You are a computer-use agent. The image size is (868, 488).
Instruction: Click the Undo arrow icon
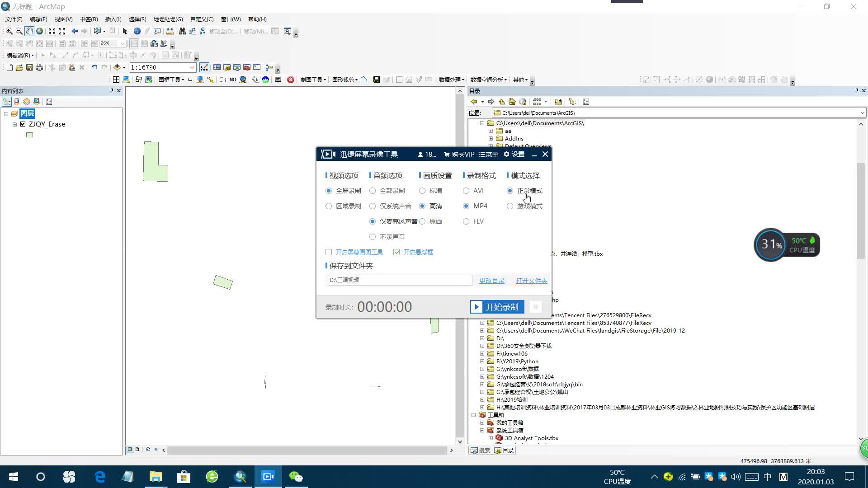[94, 67]
